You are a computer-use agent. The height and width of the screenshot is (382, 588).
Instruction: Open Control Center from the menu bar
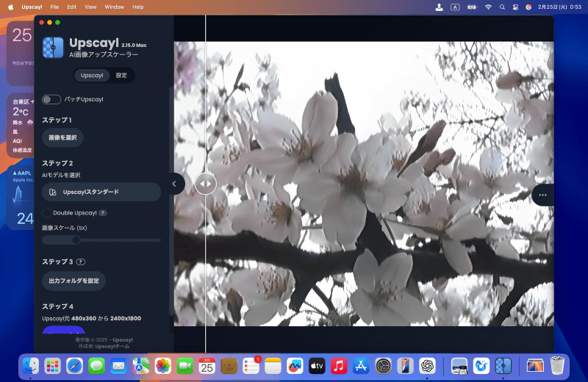click(x=515, y=7)
